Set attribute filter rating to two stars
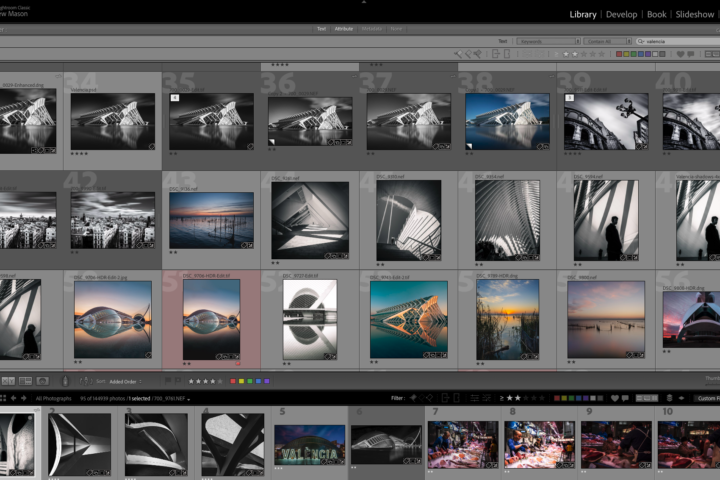Image resolution: width=720 pixels, height=480 pixels. tap(575, 54)
